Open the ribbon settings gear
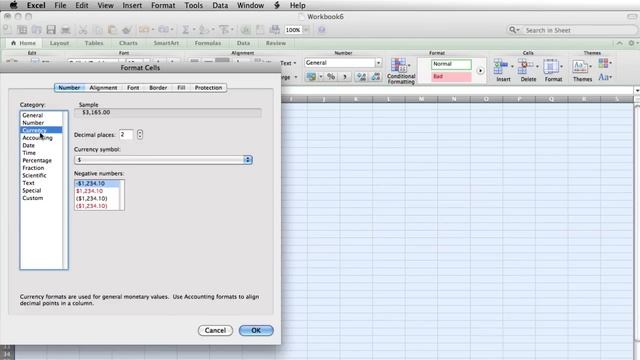The image size is (640, 360). coord(631,43)
